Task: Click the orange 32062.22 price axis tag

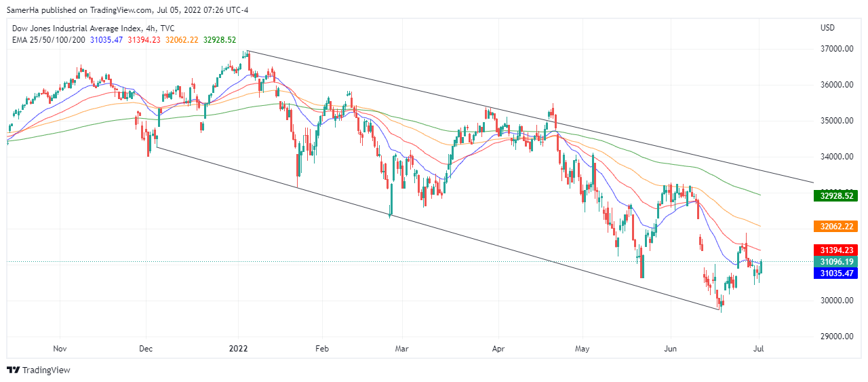Action: click(x=837, y=227)
